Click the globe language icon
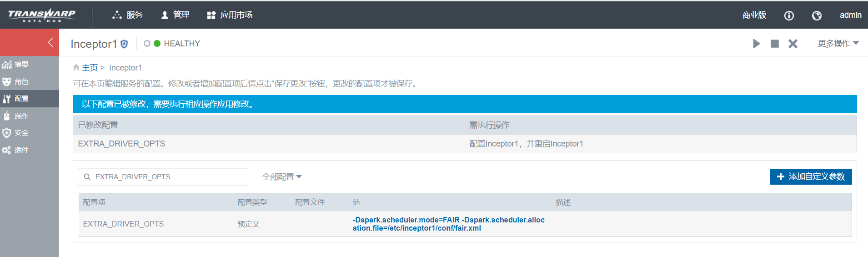Viewport: 868px width, 257px height. pos(817,15)
